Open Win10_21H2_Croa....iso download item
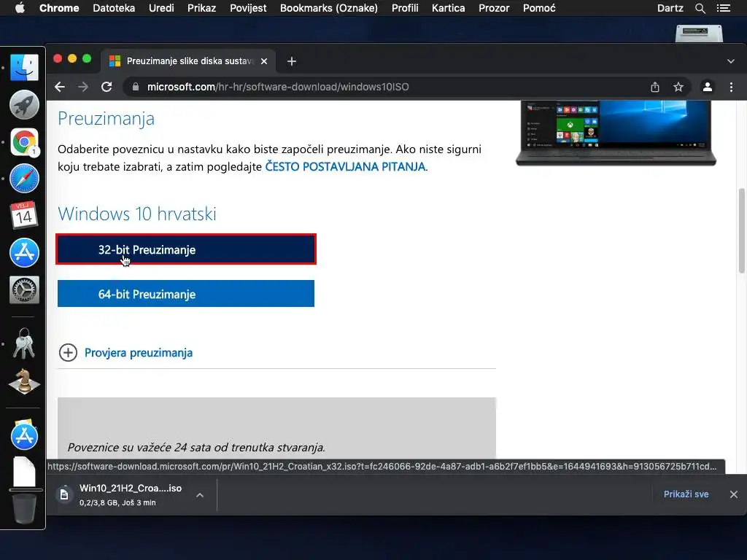 131,495
